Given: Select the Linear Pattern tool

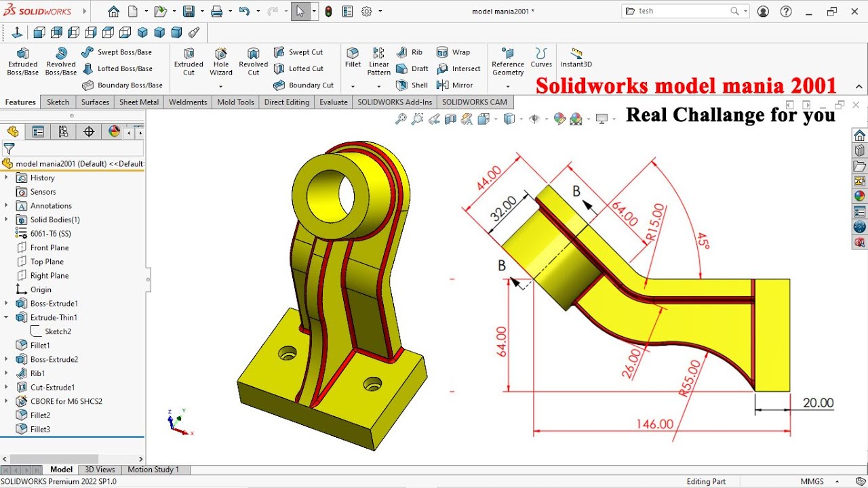Looking at the screenshot, I should click(379, 62).
